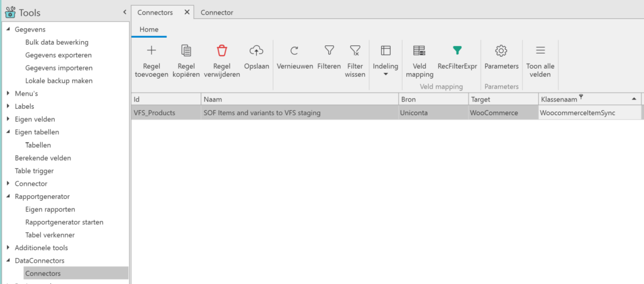Viewport: 644px width, 284px height.
Task: Open the Filteren funnel tool
Action: tap(329, 51)
